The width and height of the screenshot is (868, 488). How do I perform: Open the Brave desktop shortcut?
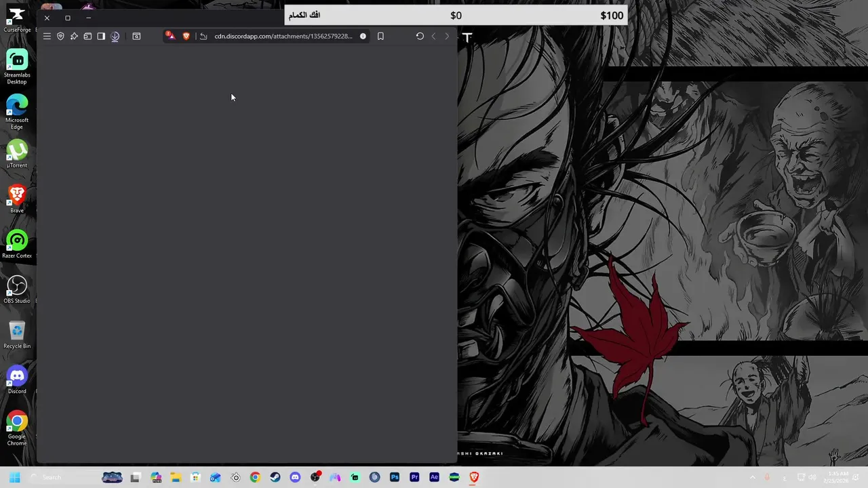[x=17, y=199]
